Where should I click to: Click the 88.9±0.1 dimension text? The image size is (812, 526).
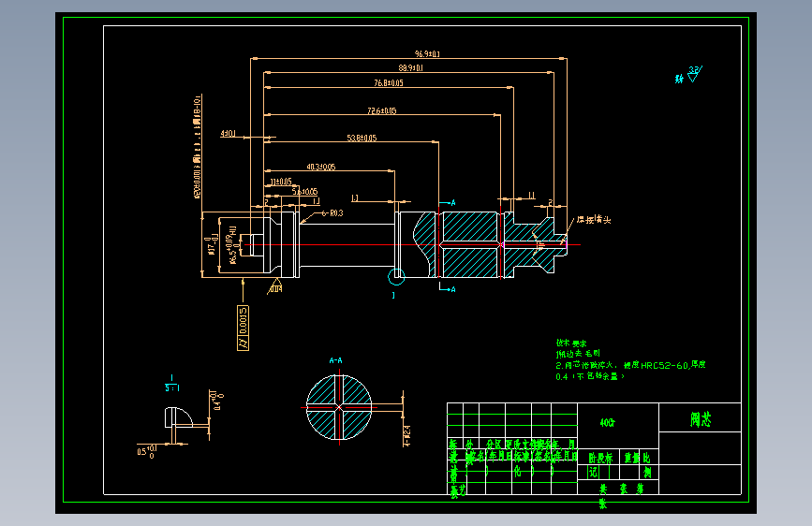(410, 67)
